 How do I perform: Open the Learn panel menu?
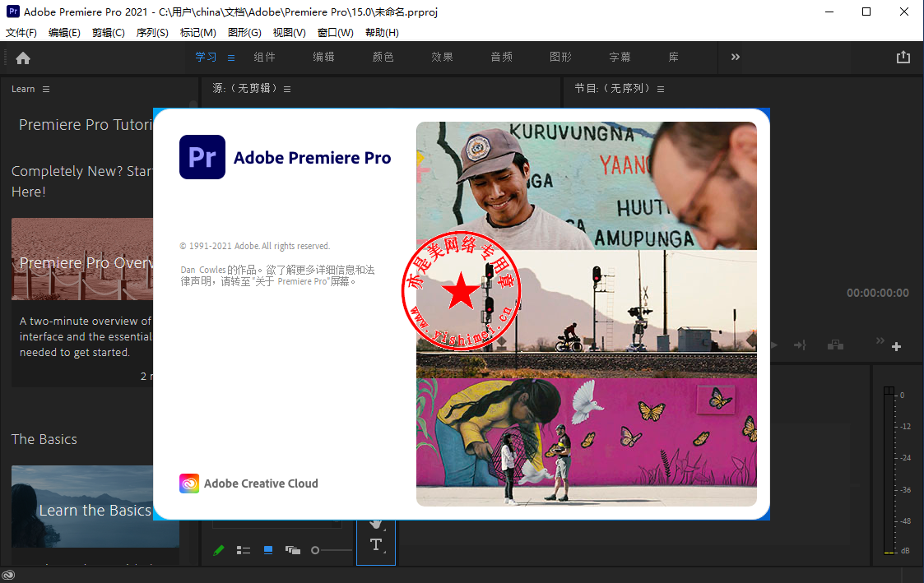tap(46, 89)
